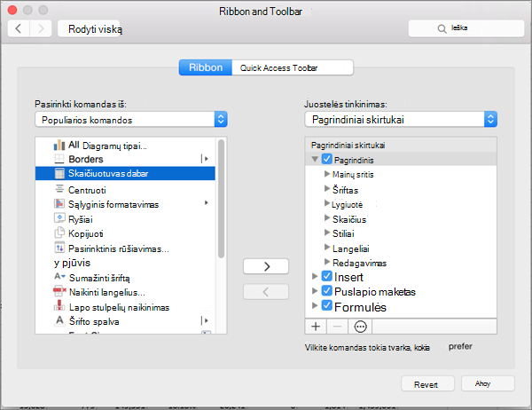Open the Sąlyginis formatavimas submenu arrow
This screenshot has height=410, width=532.
click(x=207, y=203)
